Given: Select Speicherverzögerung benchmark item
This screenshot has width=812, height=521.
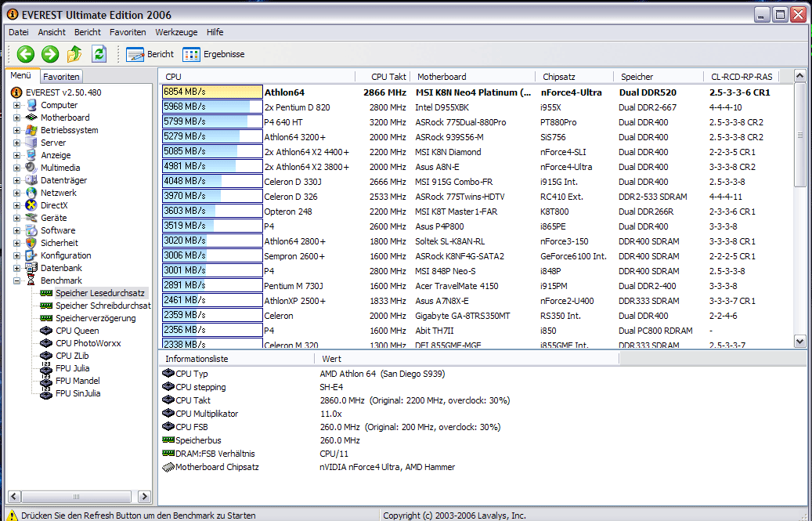Looking at the screenshot, I should tap(96, 318).
